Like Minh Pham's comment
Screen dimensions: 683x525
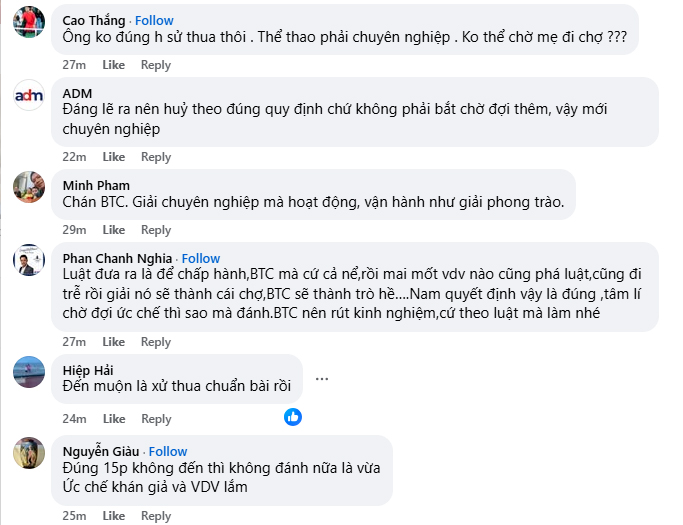[114, 230]
